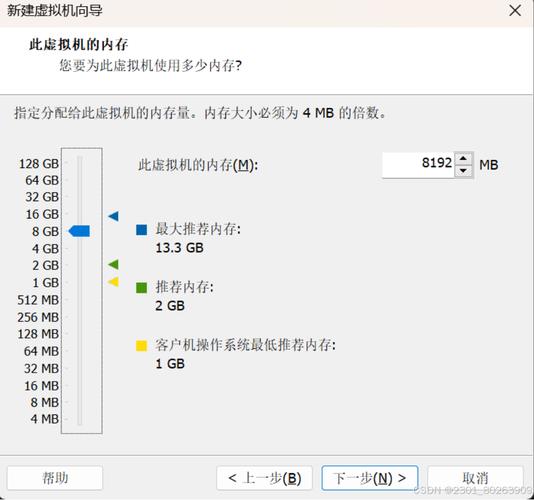
Task: Set slider to the 16 GB mark
Action: [x=80, y=214]
